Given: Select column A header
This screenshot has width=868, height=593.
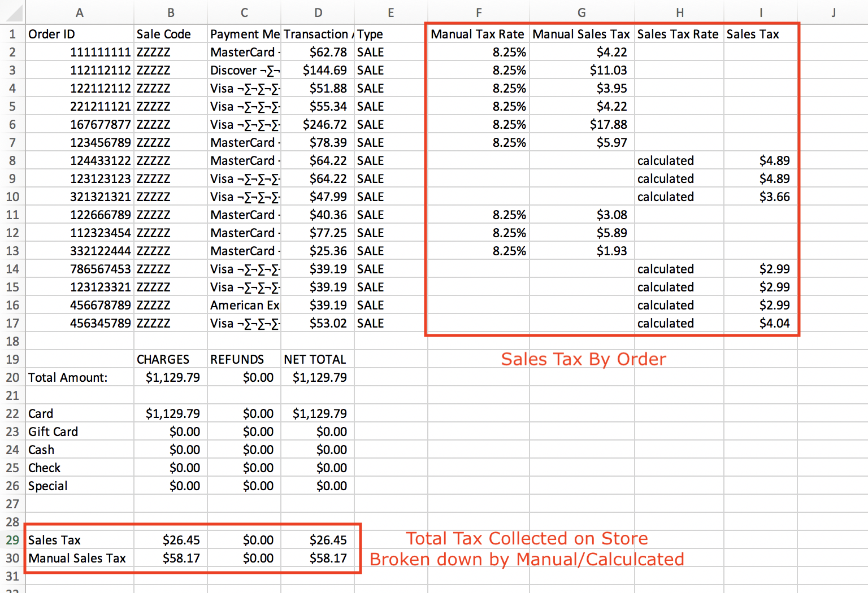Looking at the screenshot, I should (80, 12).
